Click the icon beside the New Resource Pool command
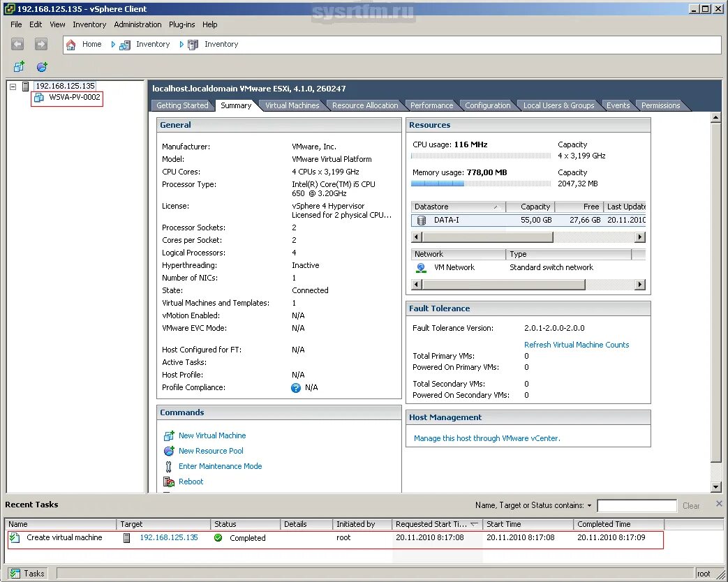728x582 pixels. click(169, 451)
